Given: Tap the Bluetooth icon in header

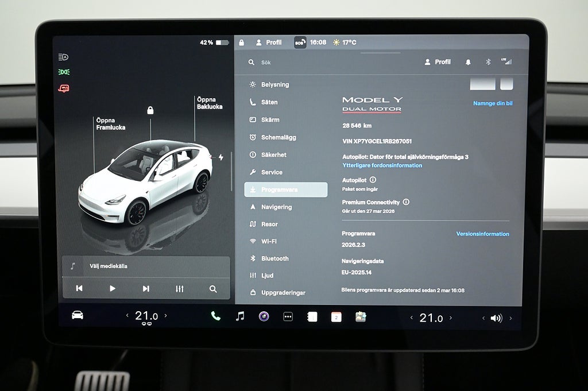Looking at the screenshot, I should (488, 62).
